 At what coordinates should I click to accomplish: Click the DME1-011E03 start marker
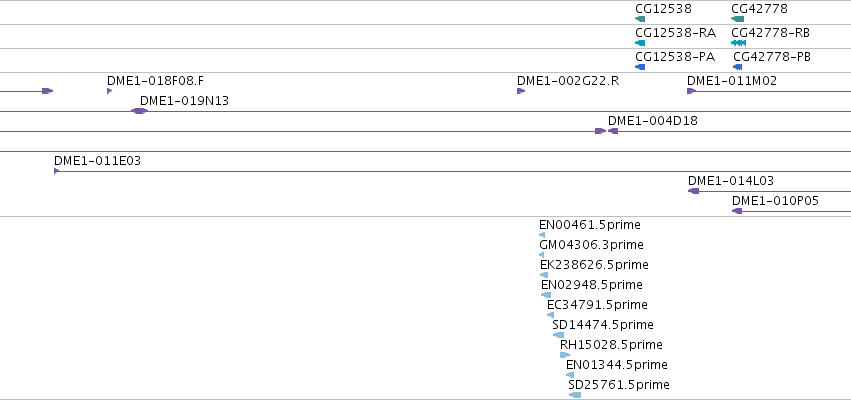coord(56,171)
